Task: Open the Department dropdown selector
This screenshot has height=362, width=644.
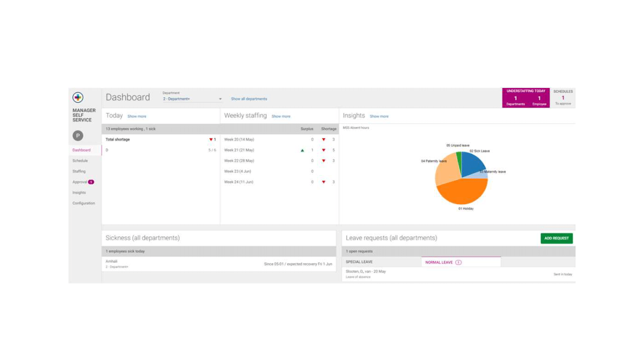Action: pyautogui.click(x=192, y=99)
